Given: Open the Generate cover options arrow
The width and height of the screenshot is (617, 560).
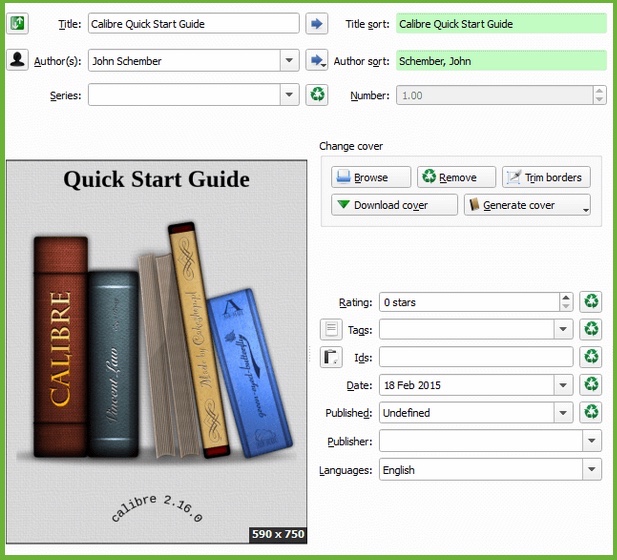Looking at the screenshot, I should tap(586, 210).
